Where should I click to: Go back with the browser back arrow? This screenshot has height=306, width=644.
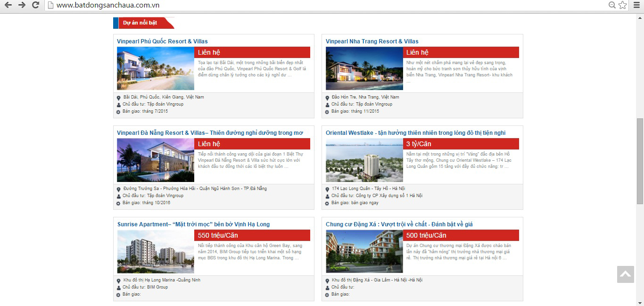pyautogui.click(x=8, y=5)
